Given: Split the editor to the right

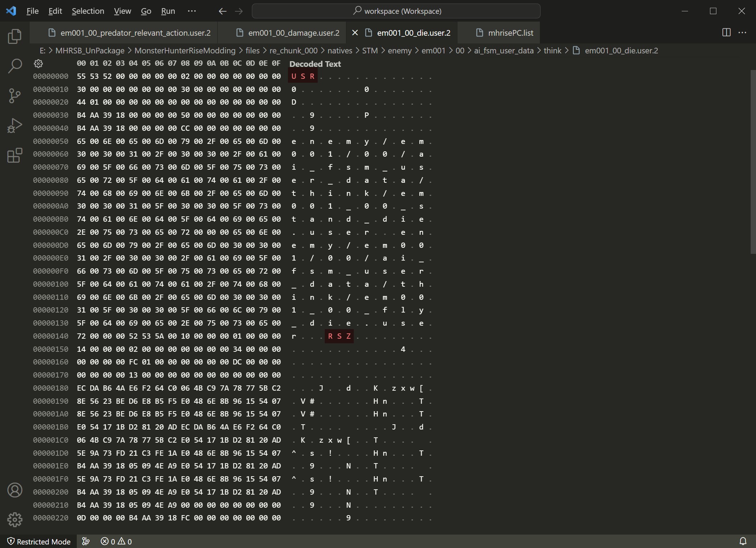Looking at the screenshot, I should coord(726,33).
